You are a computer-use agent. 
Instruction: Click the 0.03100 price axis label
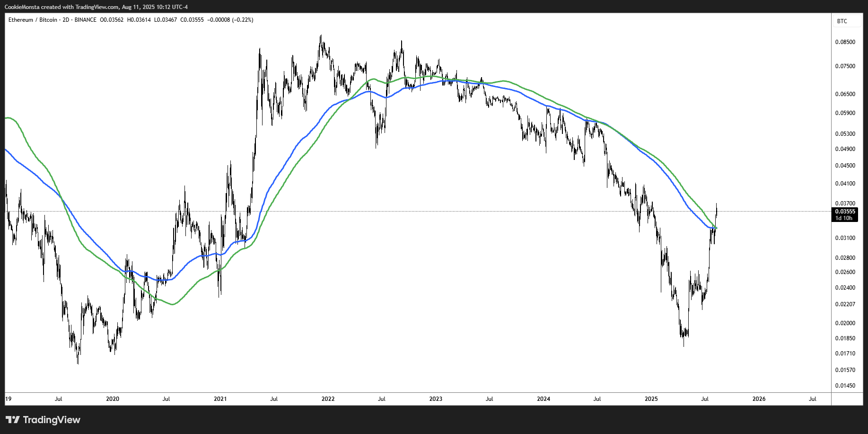(845, 238)
